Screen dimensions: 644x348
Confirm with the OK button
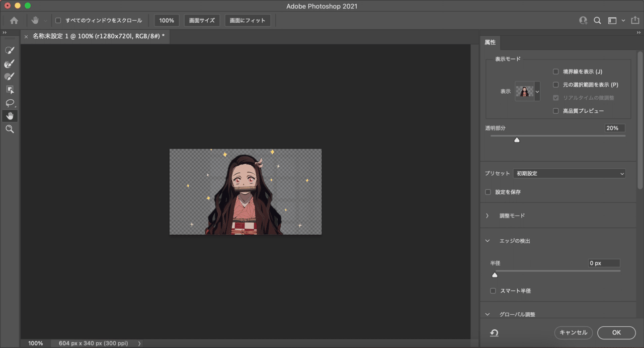(x=616, y=332)
